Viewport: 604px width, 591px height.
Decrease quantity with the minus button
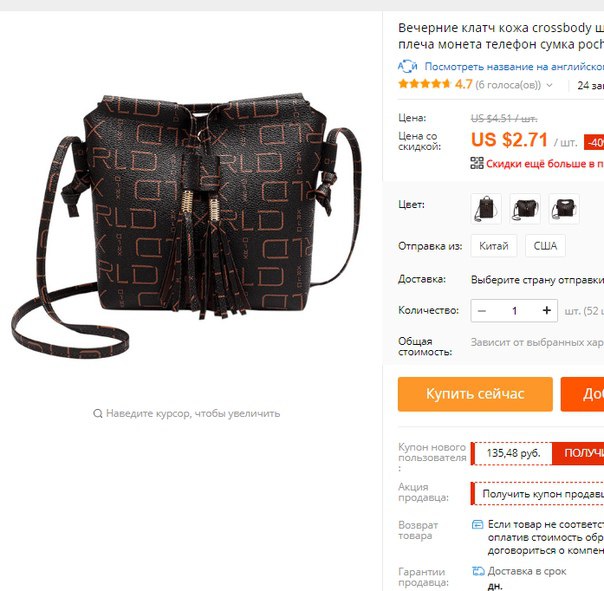[482, 311]
